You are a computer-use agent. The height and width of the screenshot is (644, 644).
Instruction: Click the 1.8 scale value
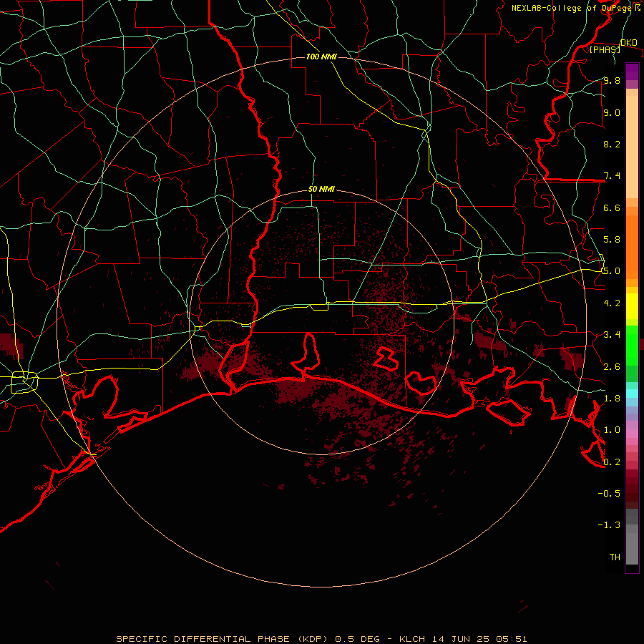[612, 399]
